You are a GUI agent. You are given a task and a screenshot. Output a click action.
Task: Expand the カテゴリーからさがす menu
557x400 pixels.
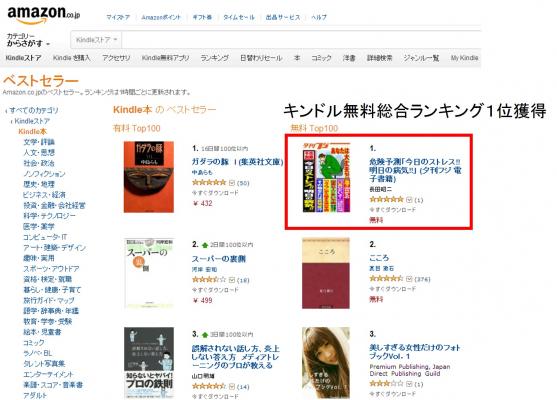pos(28,40)
